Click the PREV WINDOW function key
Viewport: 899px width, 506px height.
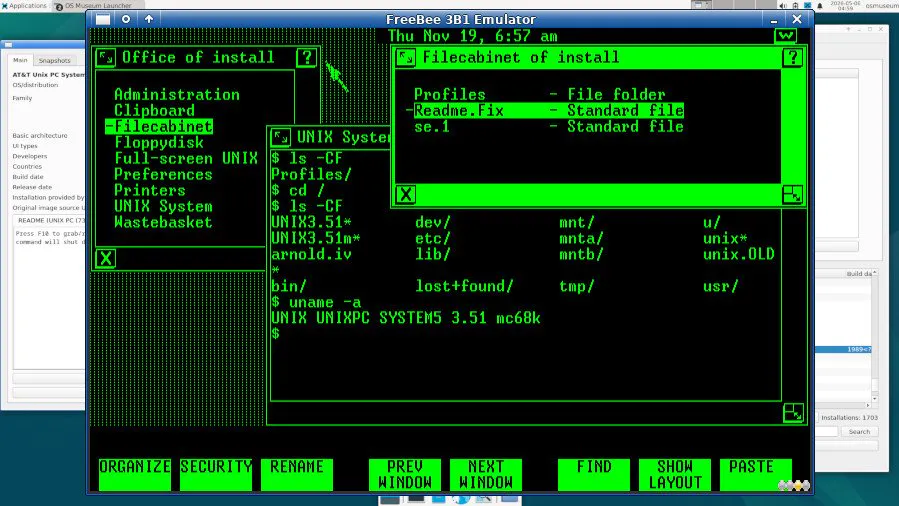click(x=405, y=474)
